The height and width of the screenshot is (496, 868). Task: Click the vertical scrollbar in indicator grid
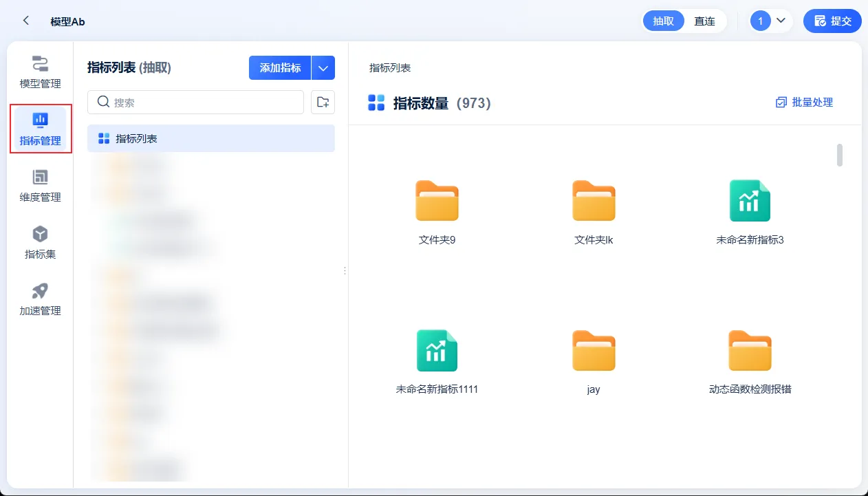click(840, 155)
